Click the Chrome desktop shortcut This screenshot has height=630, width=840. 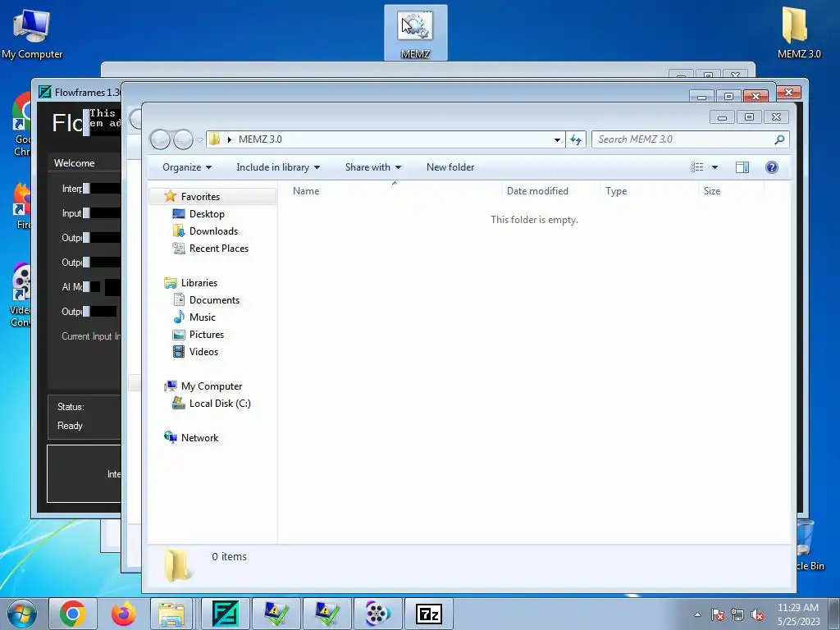[21, 125]
